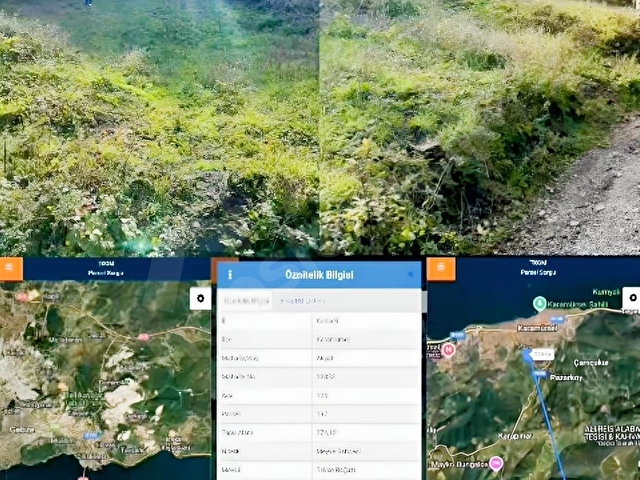Open the orange hamburger menu in left map
Screen dimensions: 640x480
point(10,268)
